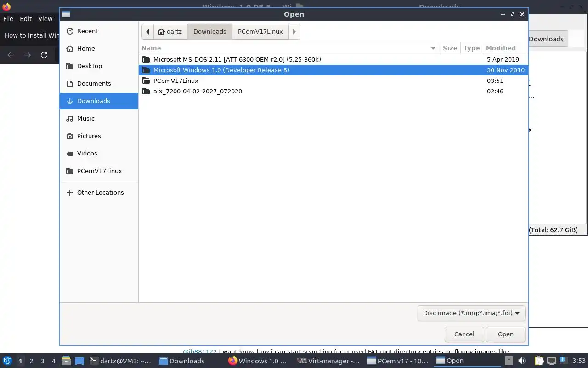The width and height of the screenshot is (588, 368).
Task: Go to Home in the sidebar
Action: (x=99, y=48)
